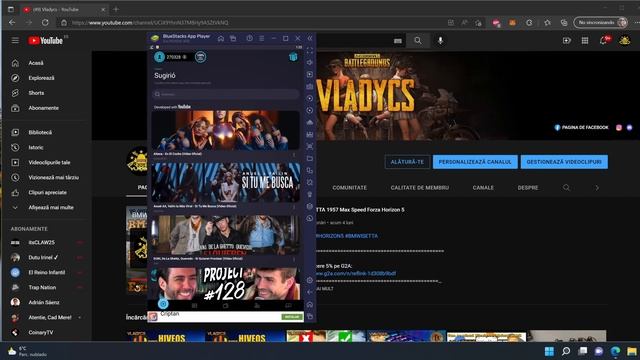Open El Reino Infantil subscription channel
The width and height of the screenshot is (640, 360).
tap(46, 272)
